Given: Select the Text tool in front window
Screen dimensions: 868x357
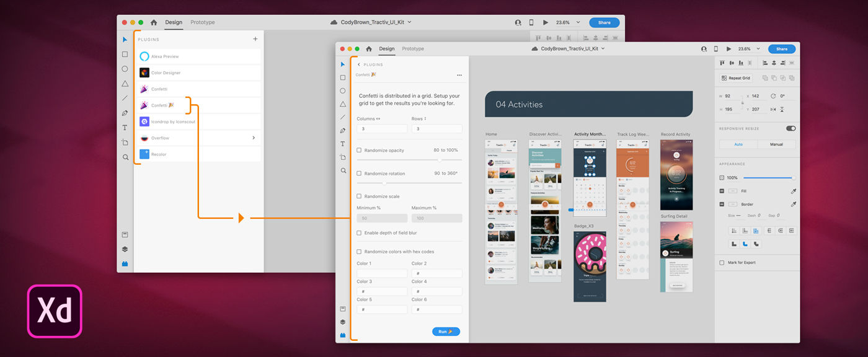Looking at the screenshot, I should [343, 144].
